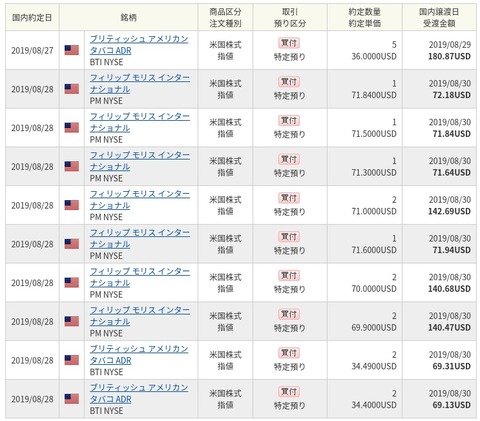480x421 pixels.
Task: Open the Philip Morris link in the 140.68USD row
Action: tap(140, 277)
